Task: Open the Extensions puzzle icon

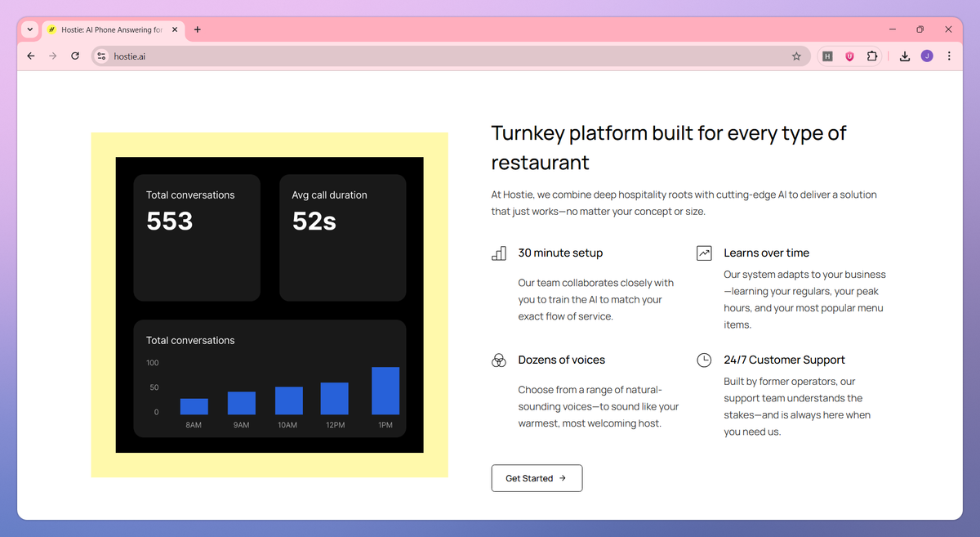Action: (872, 56)
